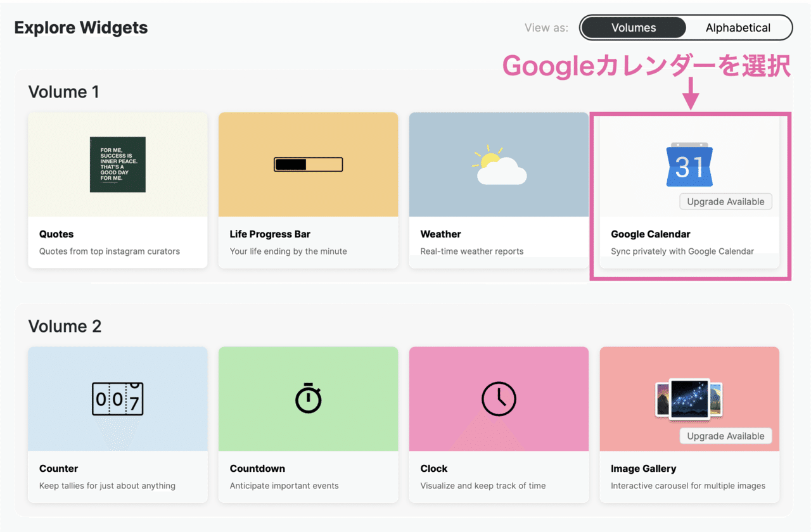Image resolution: width=811 pixels, height=532 pixels.
Task: Toggle the View as selector to Alphabetical
Action: pos(738,27)
